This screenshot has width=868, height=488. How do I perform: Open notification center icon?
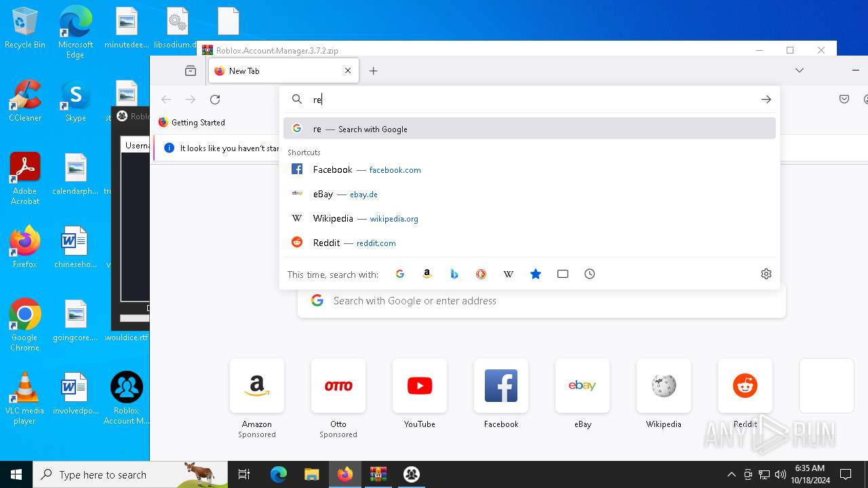846,474
